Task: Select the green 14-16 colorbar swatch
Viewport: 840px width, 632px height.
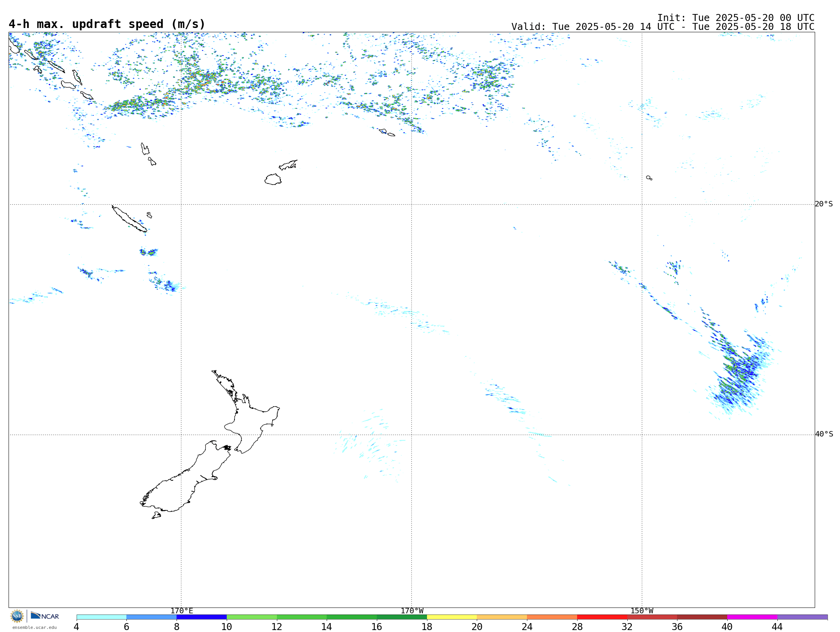Action: (x=352, y=617)
